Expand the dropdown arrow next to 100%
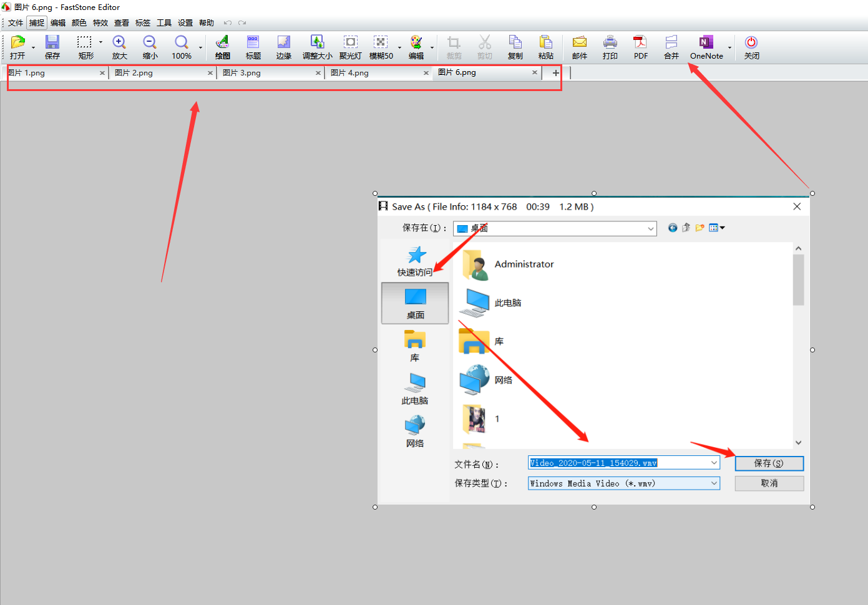Screen dimensions: 868x605 click(200, 48)
